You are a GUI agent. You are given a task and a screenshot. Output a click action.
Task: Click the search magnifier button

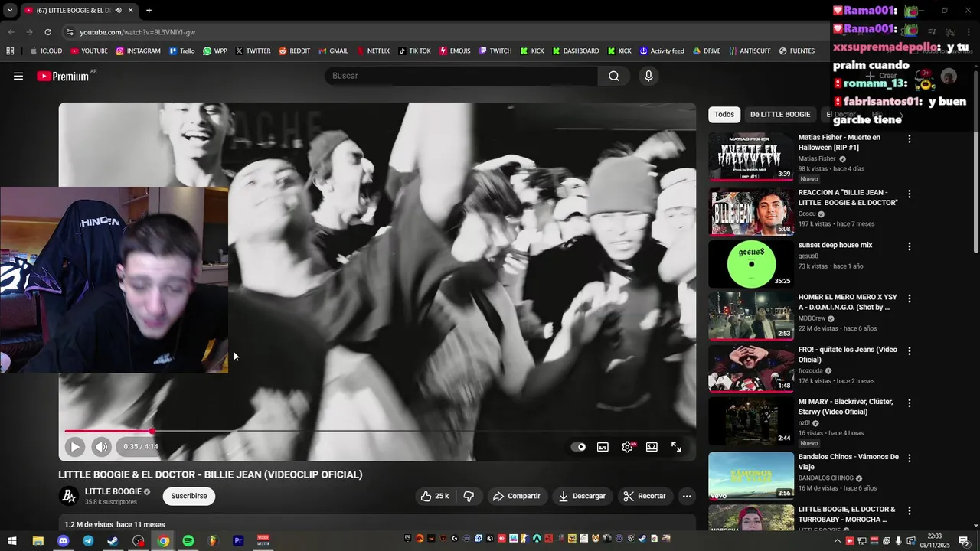(614, 76)
